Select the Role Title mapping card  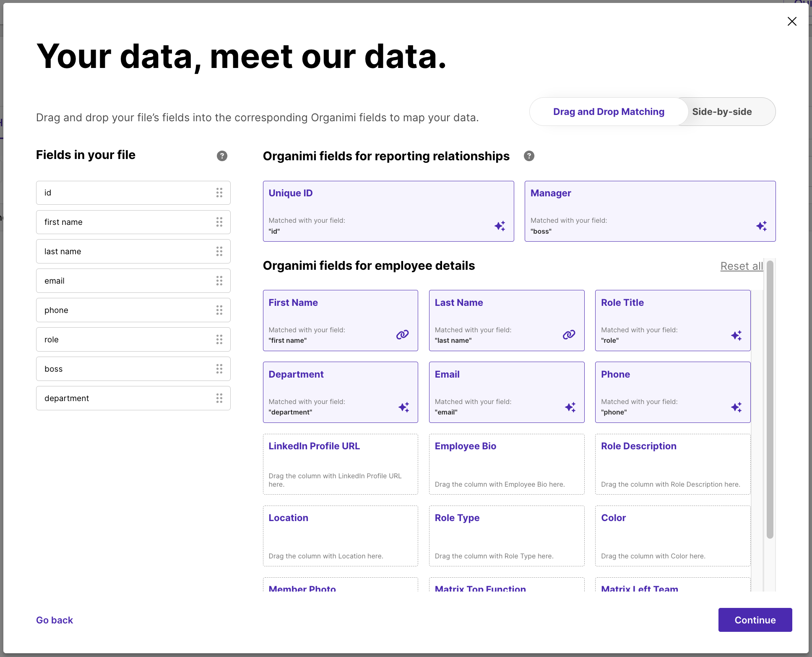673,321
